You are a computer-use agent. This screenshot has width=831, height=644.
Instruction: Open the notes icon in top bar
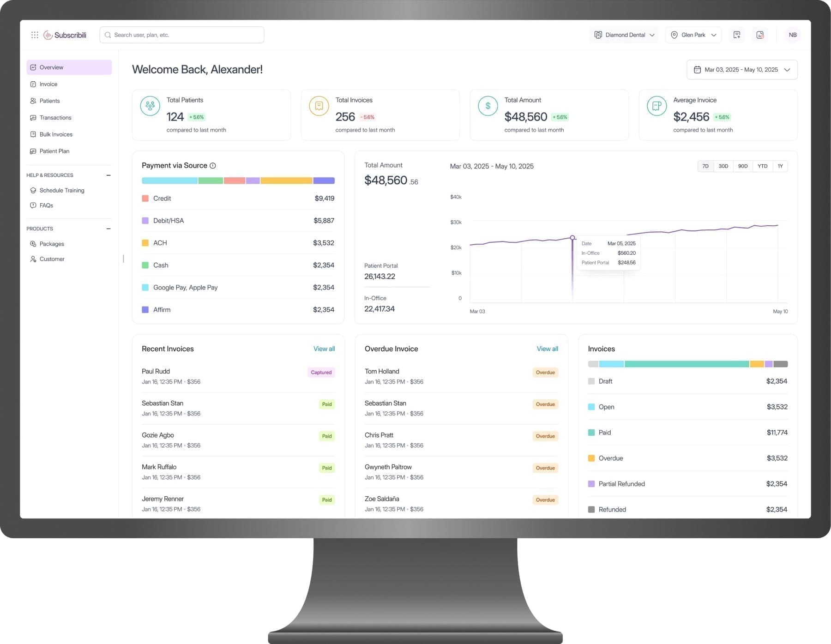(737, 35)
